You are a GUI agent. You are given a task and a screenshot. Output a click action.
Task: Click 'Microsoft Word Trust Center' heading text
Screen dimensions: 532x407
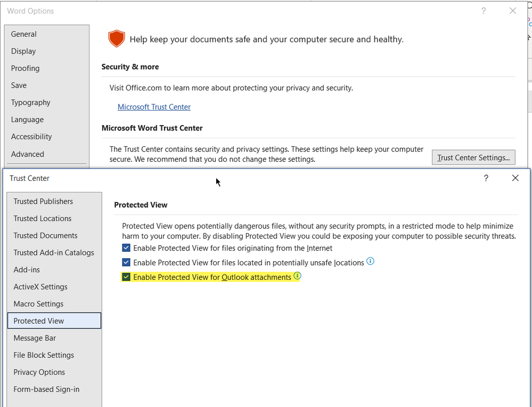pyautogui.click(x=152, y=128)
